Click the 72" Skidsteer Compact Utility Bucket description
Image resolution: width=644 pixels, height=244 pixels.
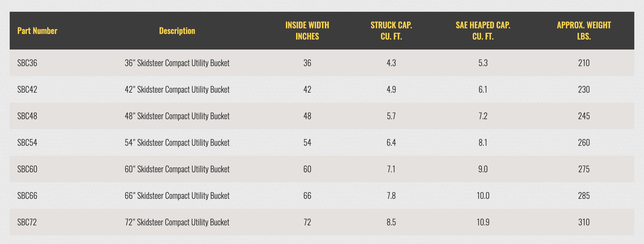click(x=177, y=222)
